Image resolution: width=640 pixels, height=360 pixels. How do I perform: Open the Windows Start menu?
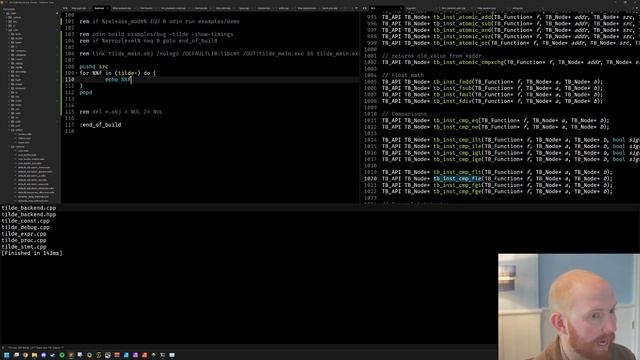(x=7, y=355)
